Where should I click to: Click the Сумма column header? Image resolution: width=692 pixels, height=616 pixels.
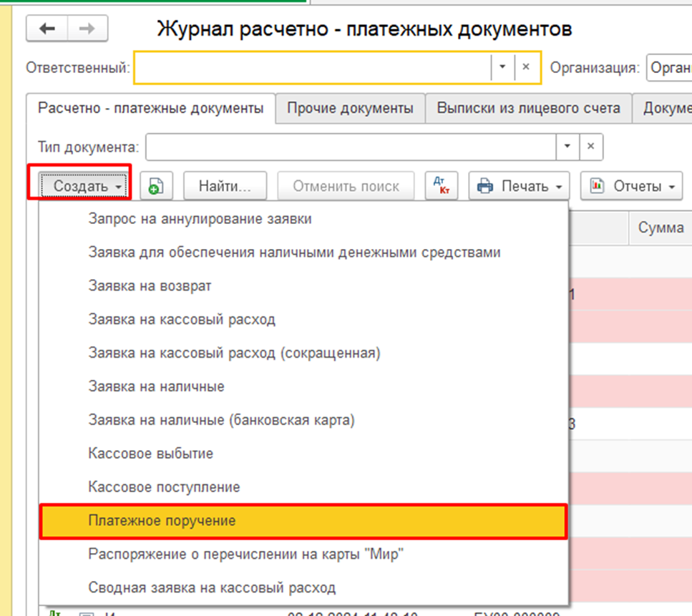(661, 228)
